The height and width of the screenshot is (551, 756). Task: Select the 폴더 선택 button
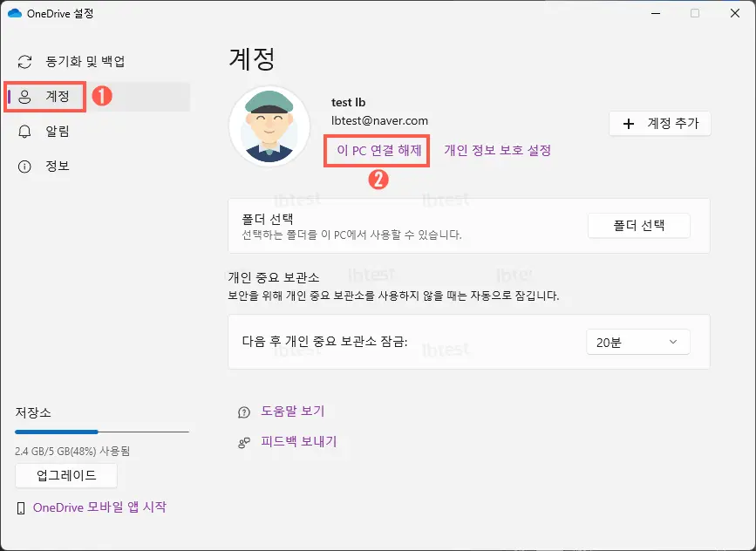[x=638, y=225]
